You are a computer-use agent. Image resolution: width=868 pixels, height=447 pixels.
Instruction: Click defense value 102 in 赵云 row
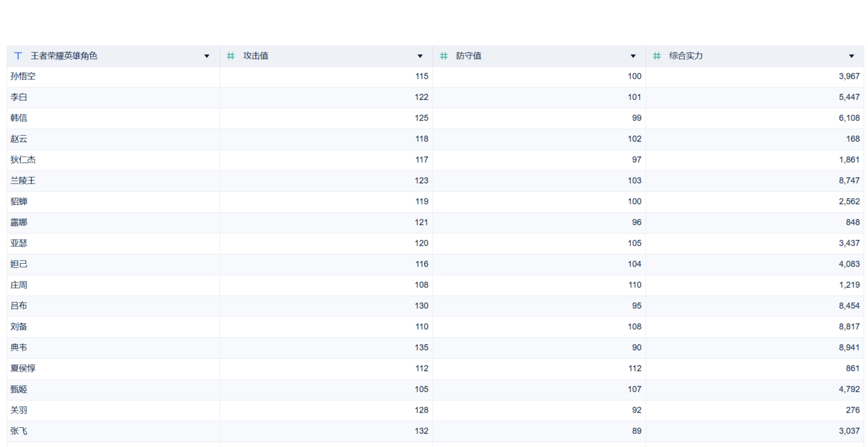coord(635,139)
